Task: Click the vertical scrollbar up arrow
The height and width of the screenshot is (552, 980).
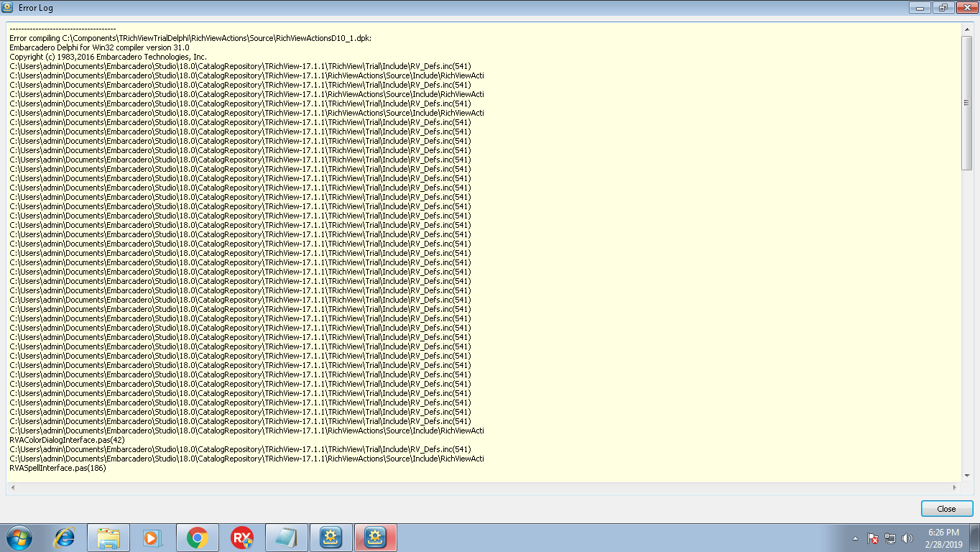Action: pyautogui.click(x=966, y=29)
